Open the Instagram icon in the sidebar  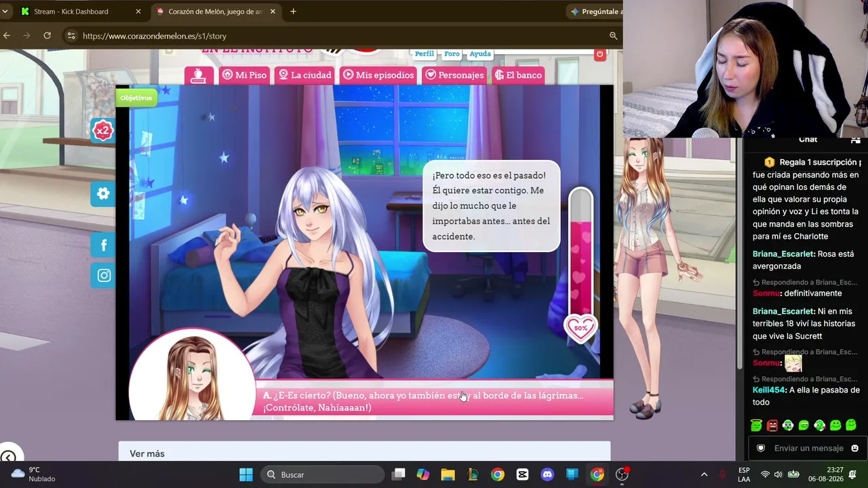tap(103, 275)
